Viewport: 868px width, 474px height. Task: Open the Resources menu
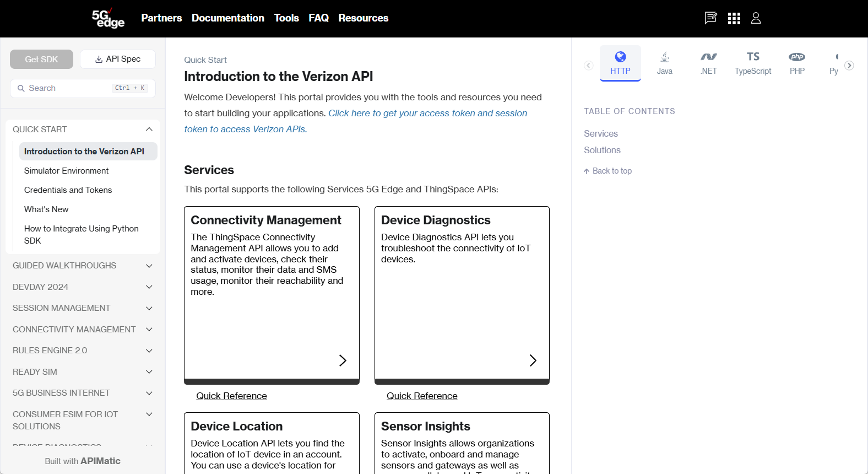coord(364,18)
